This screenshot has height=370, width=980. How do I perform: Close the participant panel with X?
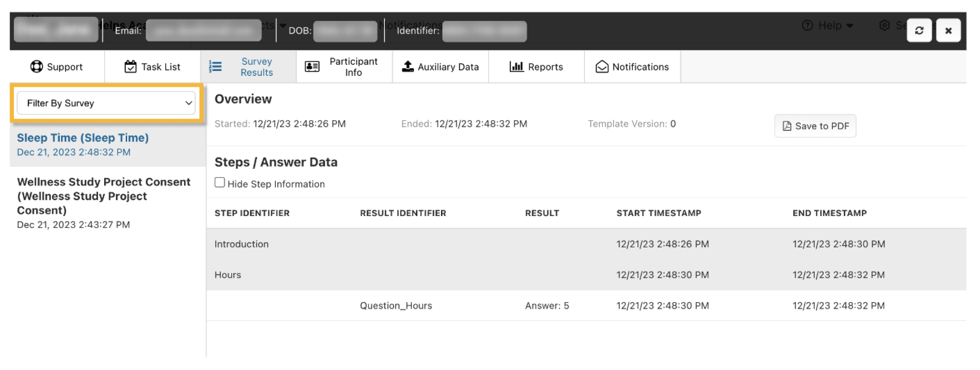pos(948,31)
